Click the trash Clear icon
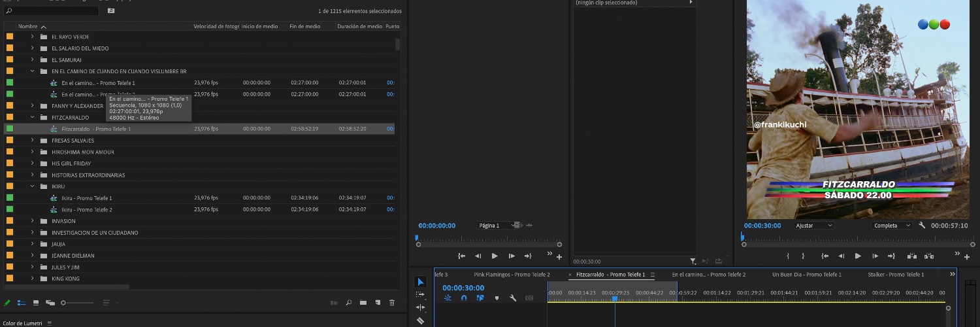980x327 pixels. point(392,303)
